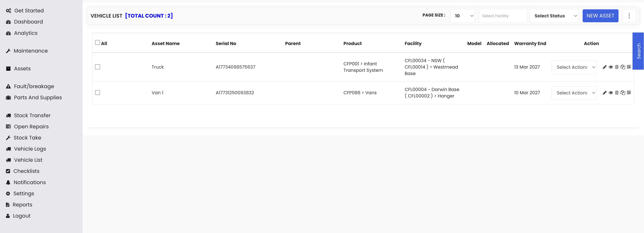This screenshot has width=644, height=233.
Task: Open Select Actions dropdown for Van 1
Action: (x=574, y=93)
